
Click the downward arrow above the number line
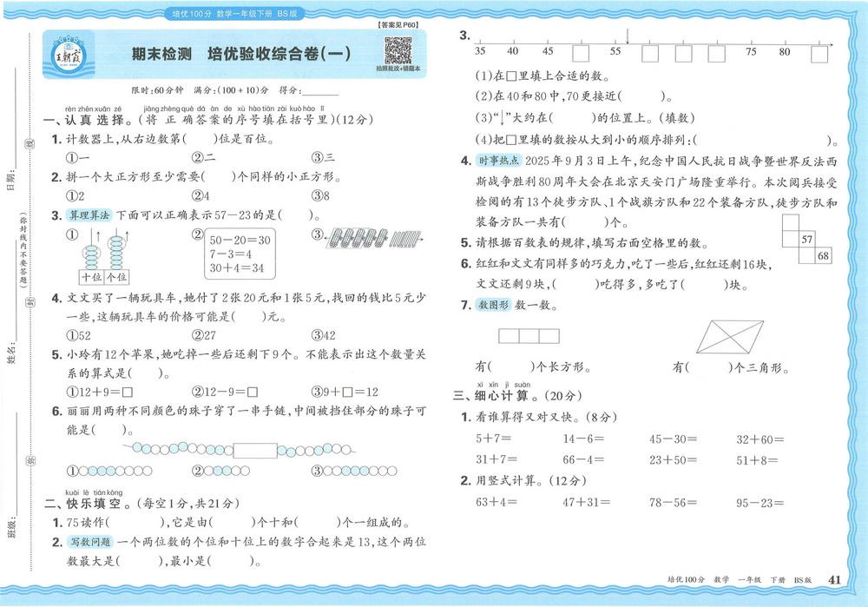[x=628, y=36]
